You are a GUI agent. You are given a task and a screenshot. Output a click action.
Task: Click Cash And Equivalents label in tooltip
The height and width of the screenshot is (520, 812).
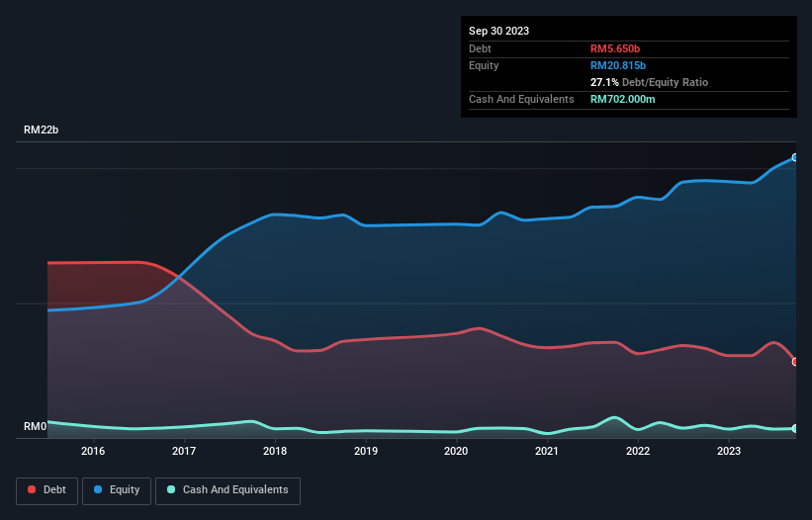click(x=521, y=99)
